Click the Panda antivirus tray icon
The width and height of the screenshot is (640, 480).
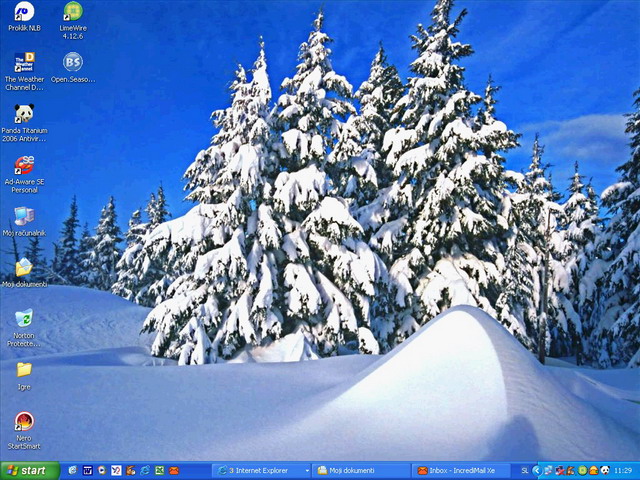(x=605, y=470)
